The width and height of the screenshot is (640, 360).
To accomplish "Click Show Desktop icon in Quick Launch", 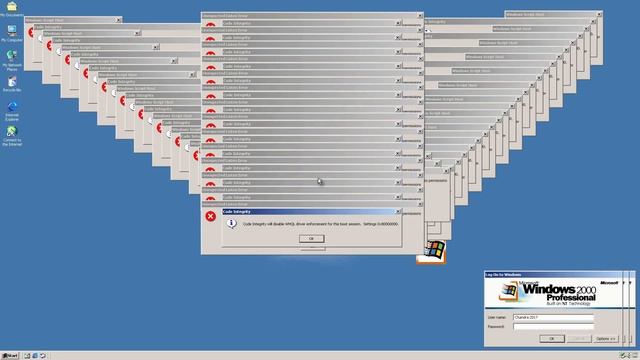I will click(27, 356).
